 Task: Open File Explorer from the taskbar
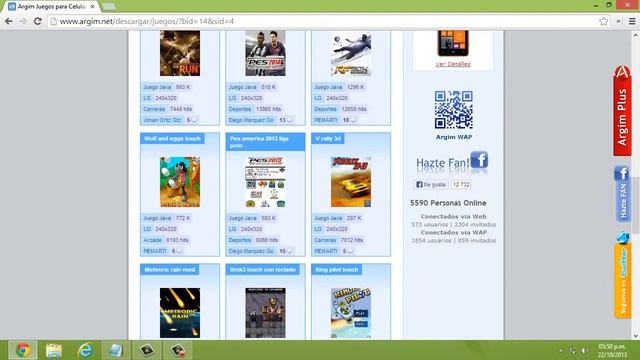[x=53, y=350]
